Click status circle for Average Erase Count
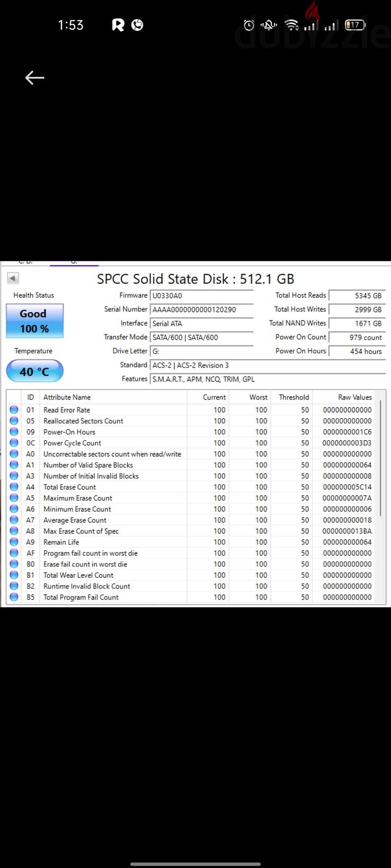391x868 pixels. coord(14,520)
